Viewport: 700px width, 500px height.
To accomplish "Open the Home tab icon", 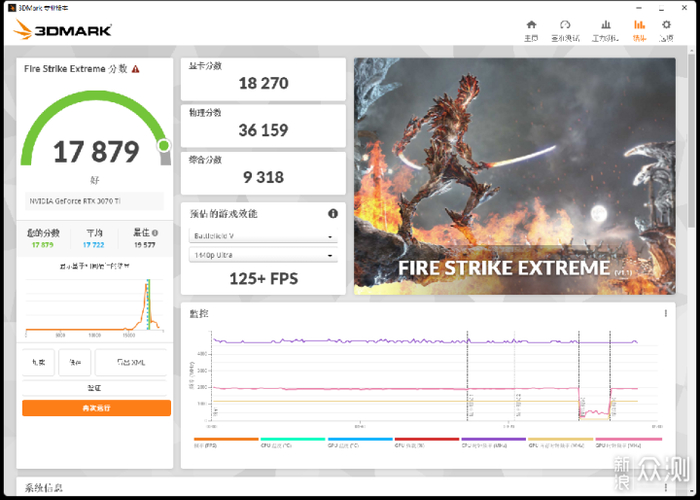I will pos(531,30).
